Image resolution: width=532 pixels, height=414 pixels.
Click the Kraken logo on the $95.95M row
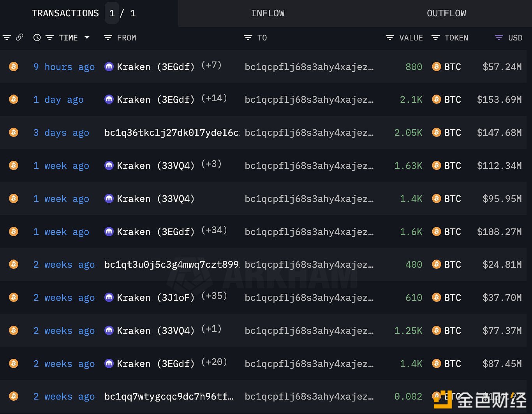coord(109,199)
